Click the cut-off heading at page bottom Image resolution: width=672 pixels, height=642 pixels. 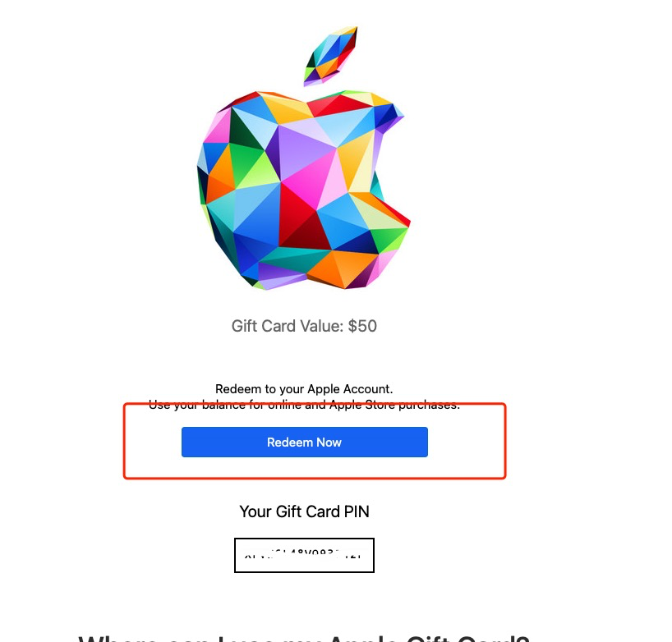[x=304, y=638]
